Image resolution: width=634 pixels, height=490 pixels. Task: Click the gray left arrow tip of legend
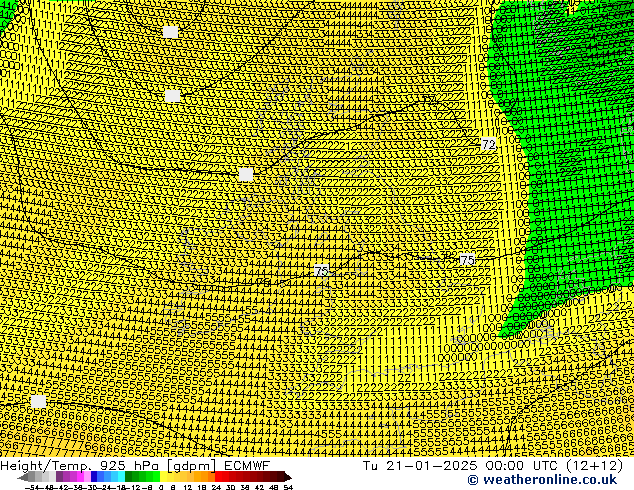click(22, 477)
